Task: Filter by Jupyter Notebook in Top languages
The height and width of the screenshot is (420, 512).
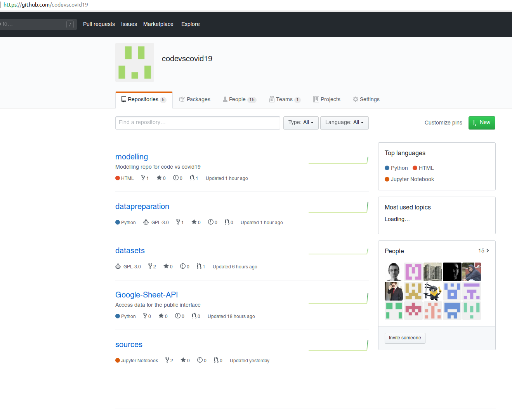Action: [409, 179]
